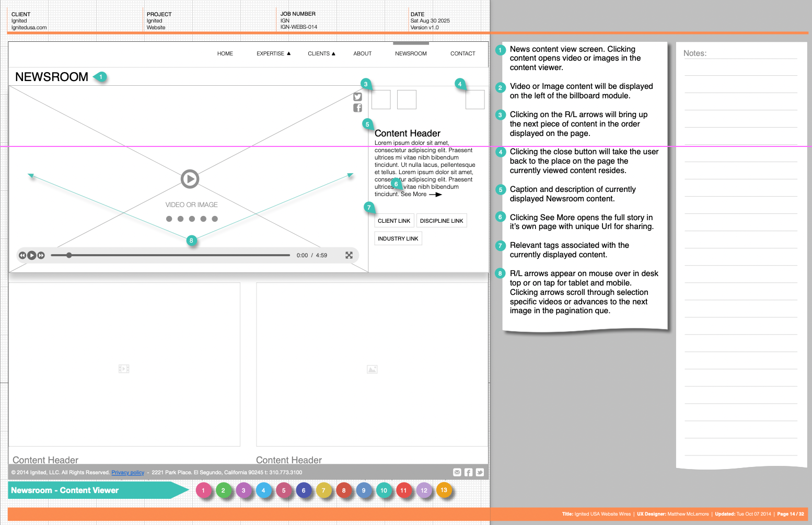This screenshot has width=812, height=525.
Task: Share content via Twitter icon in viewer
Action: click(x=357, y=97)
